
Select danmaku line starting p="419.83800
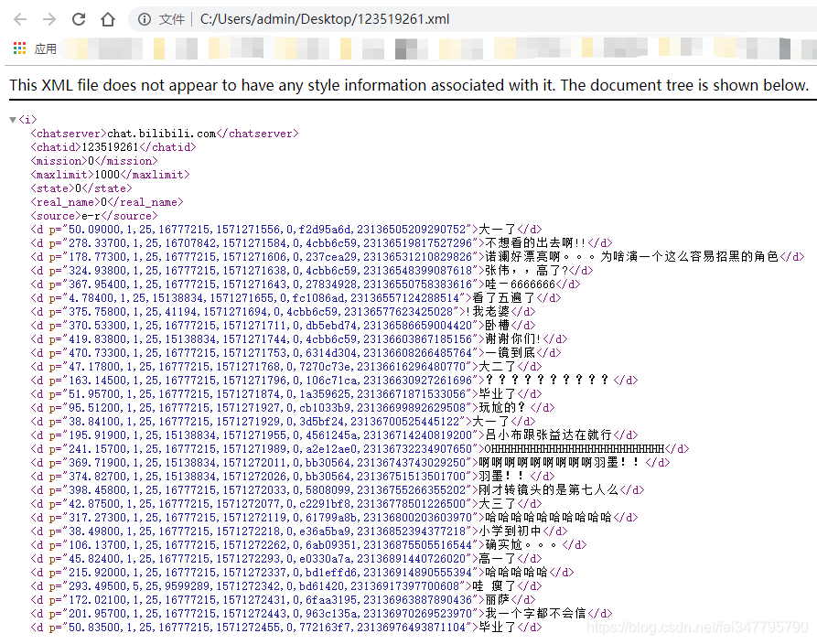(x=299, y=339)
